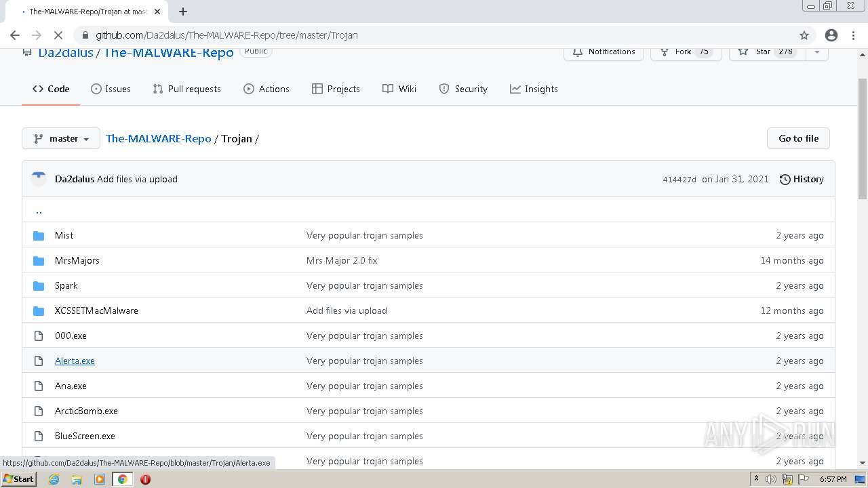Open The-MALWARE-Repo title link
Viewport: 868px width, 488px height.
pyautogui.click(x=168, y=52)
